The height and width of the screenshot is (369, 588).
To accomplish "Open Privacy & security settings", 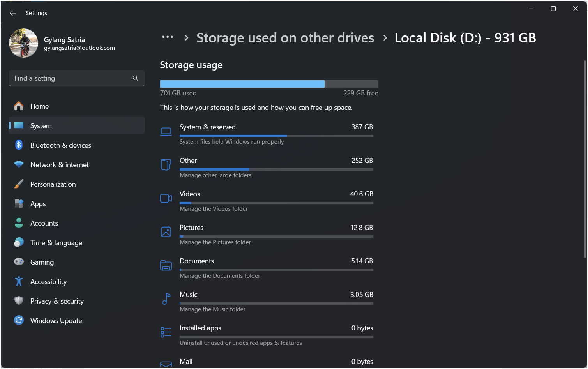I will tap(77, 301).
